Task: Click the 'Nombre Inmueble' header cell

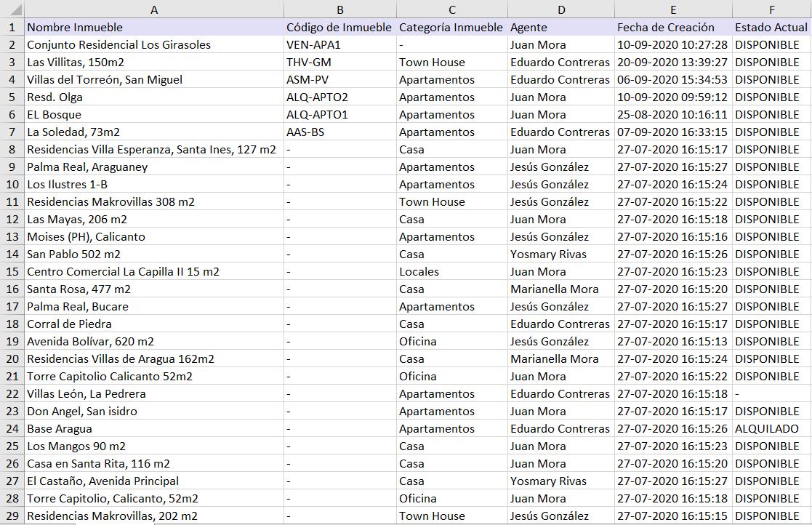Action: point(153,27)
